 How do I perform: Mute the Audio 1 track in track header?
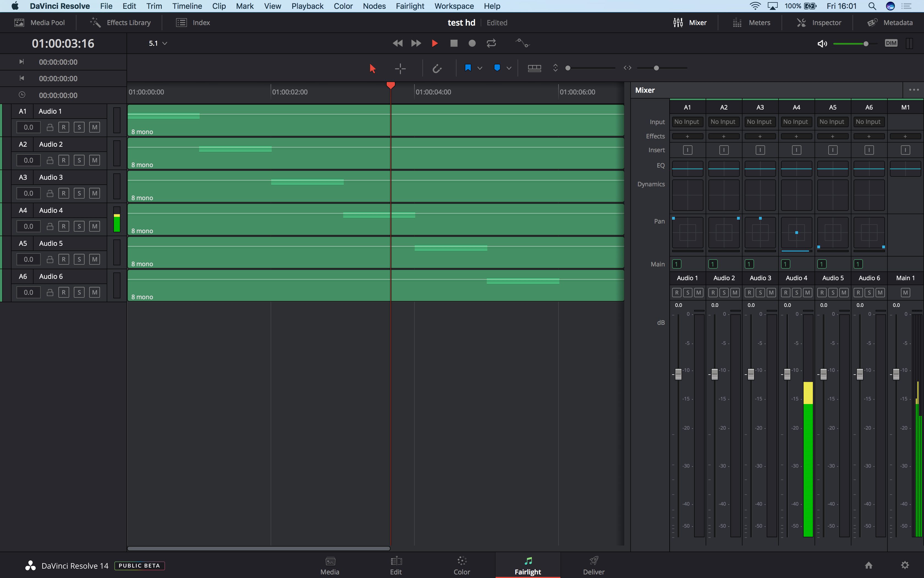(95, 127)
